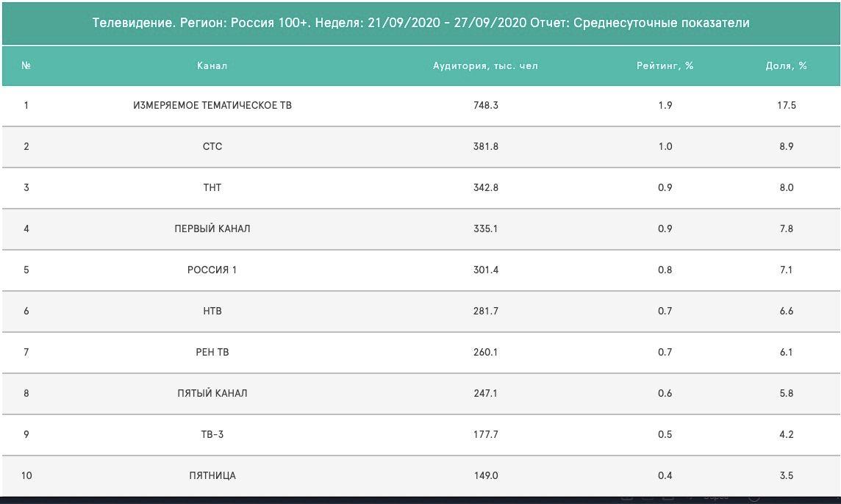Click the "Аудитория, тыс. чел" column header

pos(485,65)
